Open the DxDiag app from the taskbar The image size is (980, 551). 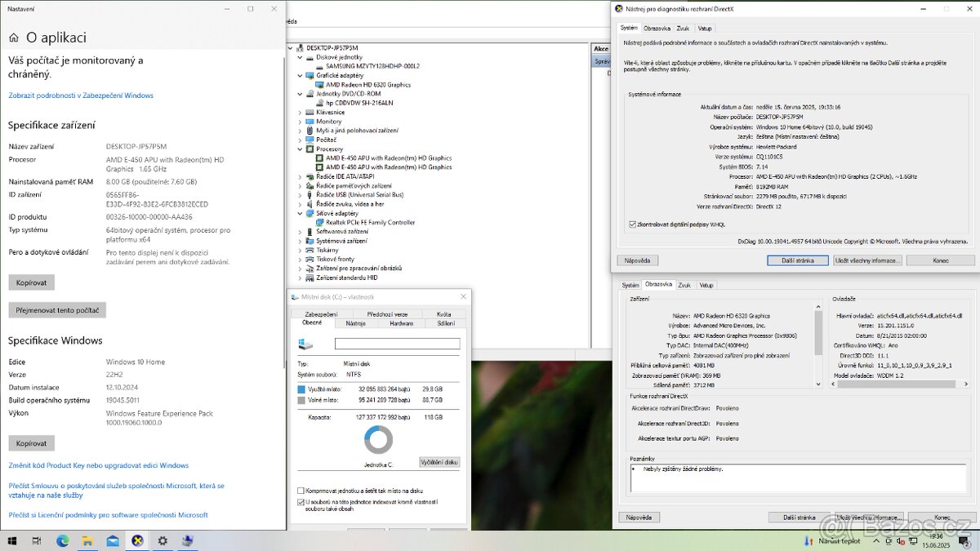click(x=137, y=540)
